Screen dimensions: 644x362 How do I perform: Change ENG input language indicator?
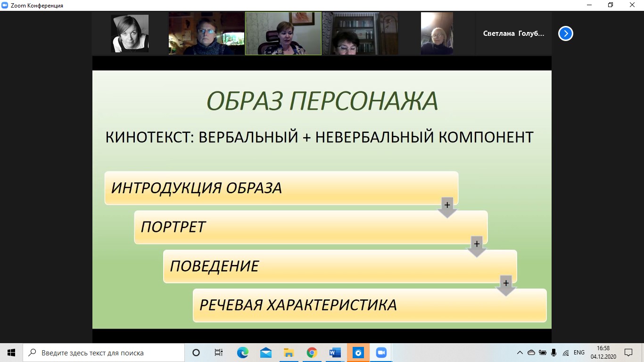[579, 353]
